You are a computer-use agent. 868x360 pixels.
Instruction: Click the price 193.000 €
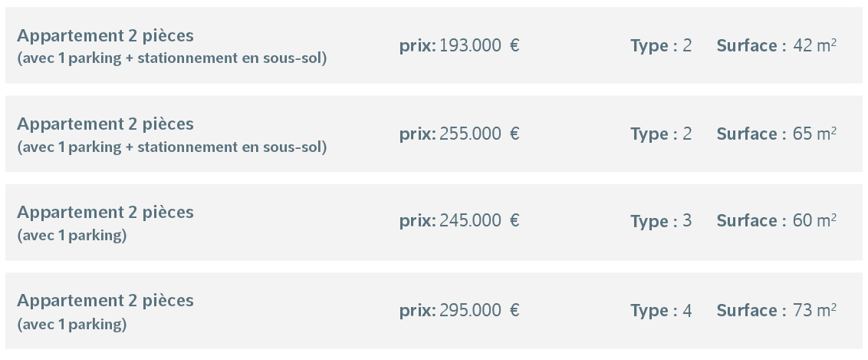[x=479, y=45]
